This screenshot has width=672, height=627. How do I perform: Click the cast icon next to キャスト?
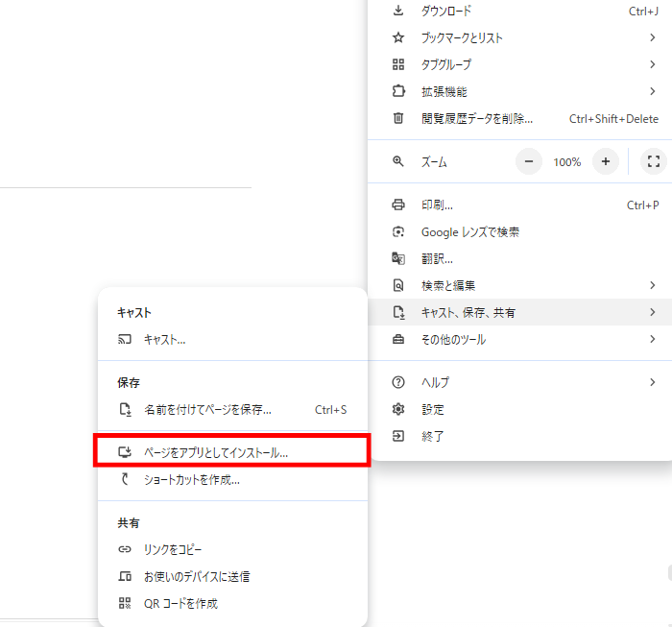(x=124, y=340)
